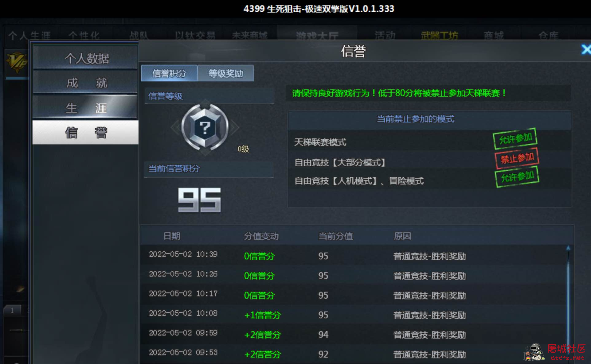
Task: Go to 个人生涯 top navigation
Action: [29, 36]
